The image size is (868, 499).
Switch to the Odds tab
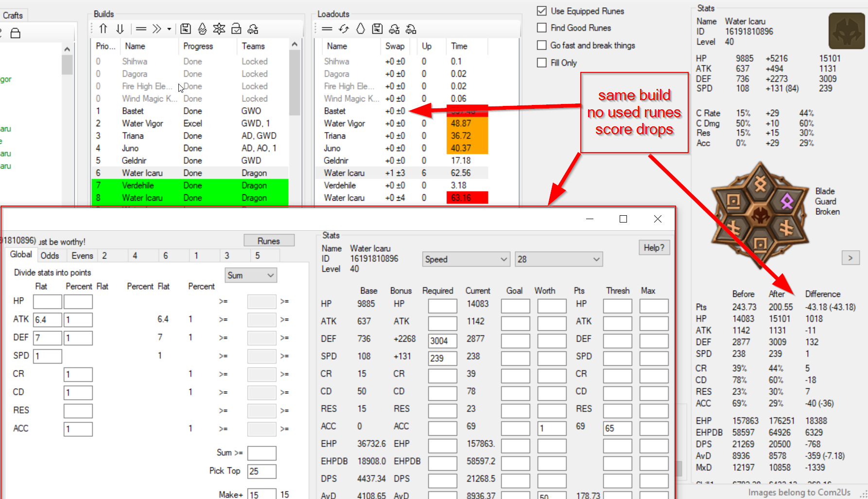(x=51, y=255)
